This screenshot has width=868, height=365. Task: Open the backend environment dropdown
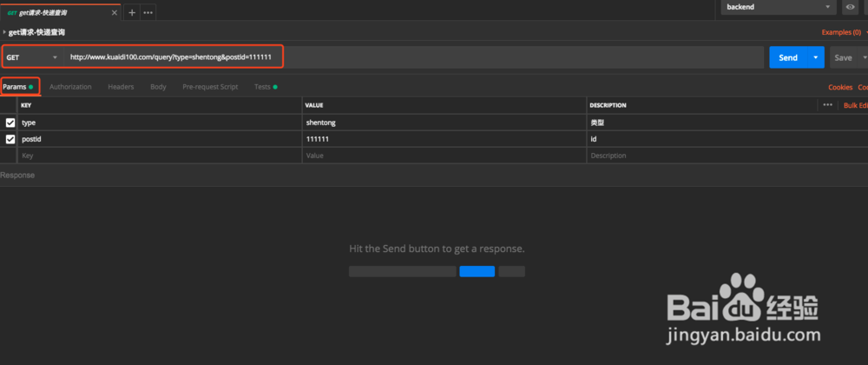(x=779, y=7)
